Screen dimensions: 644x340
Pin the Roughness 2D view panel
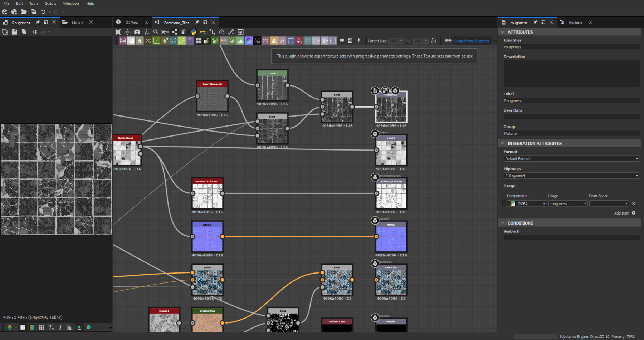click(38, 22)
